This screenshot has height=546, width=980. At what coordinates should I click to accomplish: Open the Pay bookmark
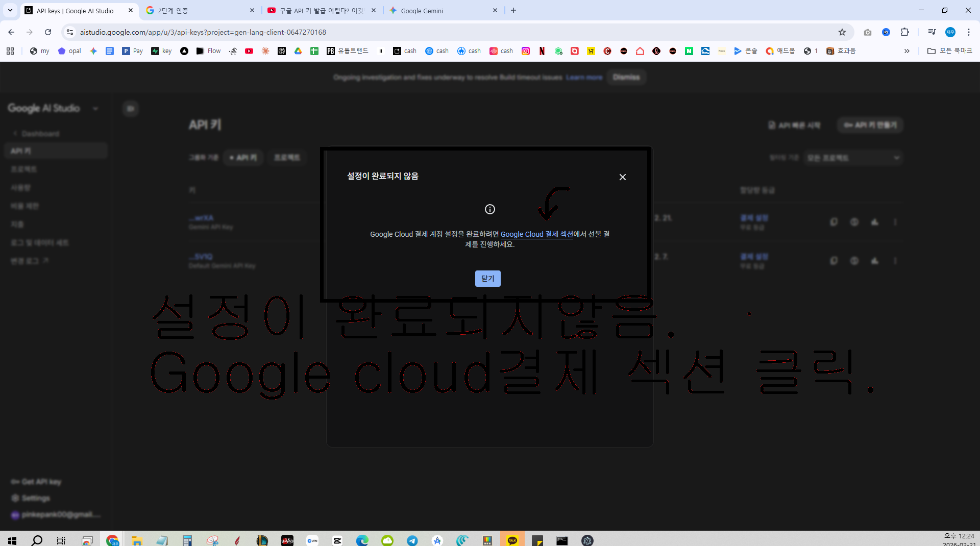click(x=133, y=51)
